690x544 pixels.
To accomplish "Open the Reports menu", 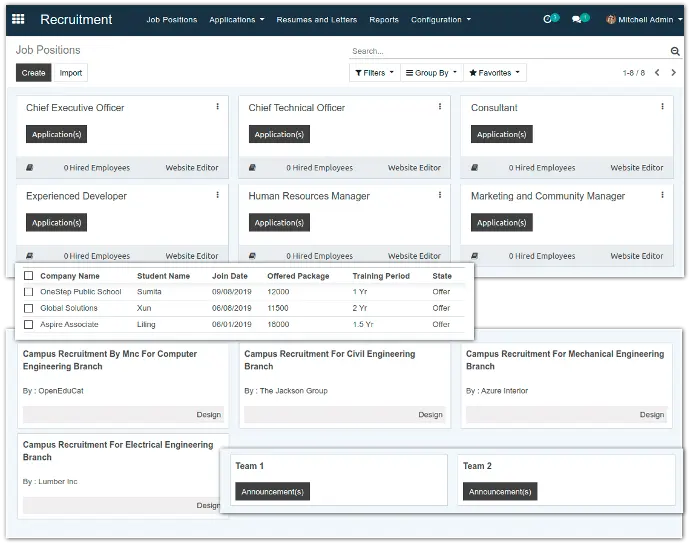I will (384, 20).
